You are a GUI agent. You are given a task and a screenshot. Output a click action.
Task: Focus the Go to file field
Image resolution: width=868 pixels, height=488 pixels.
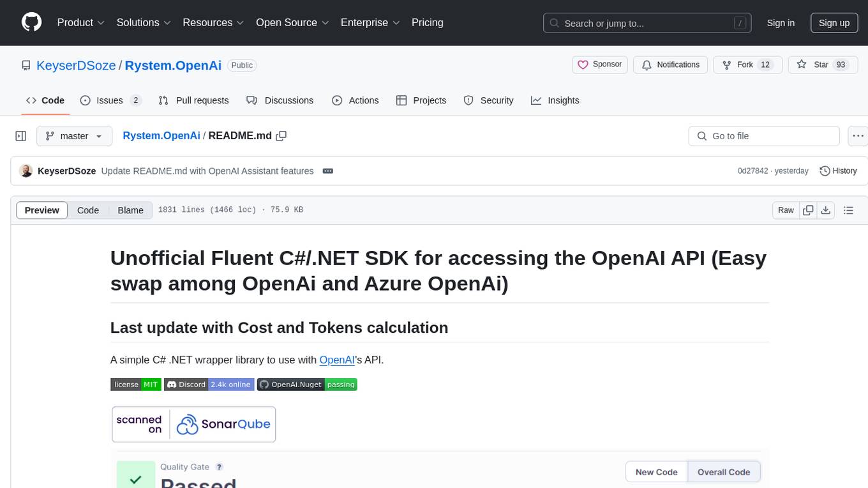[x=764, y=136]
